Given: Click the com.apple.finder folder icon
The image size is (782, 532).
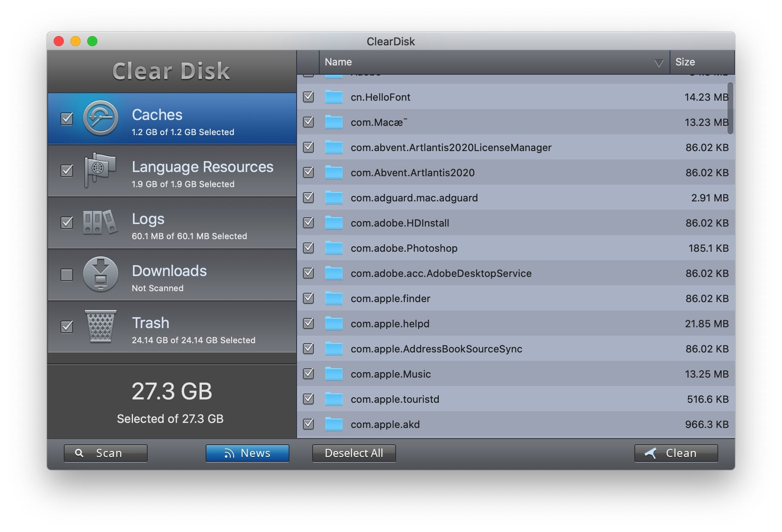Looking at the screenshot, I should (x=334, y=298).
